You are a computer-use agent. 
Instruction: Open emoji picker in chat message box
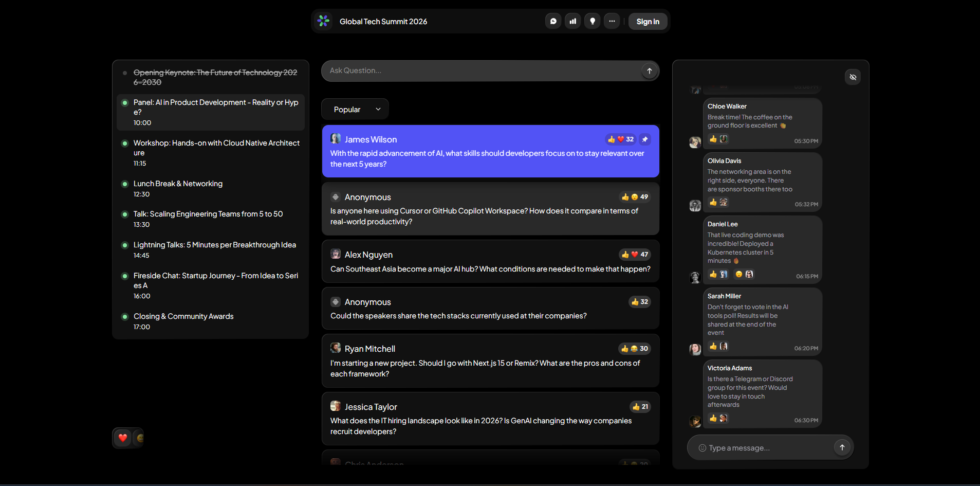point(702,448)
